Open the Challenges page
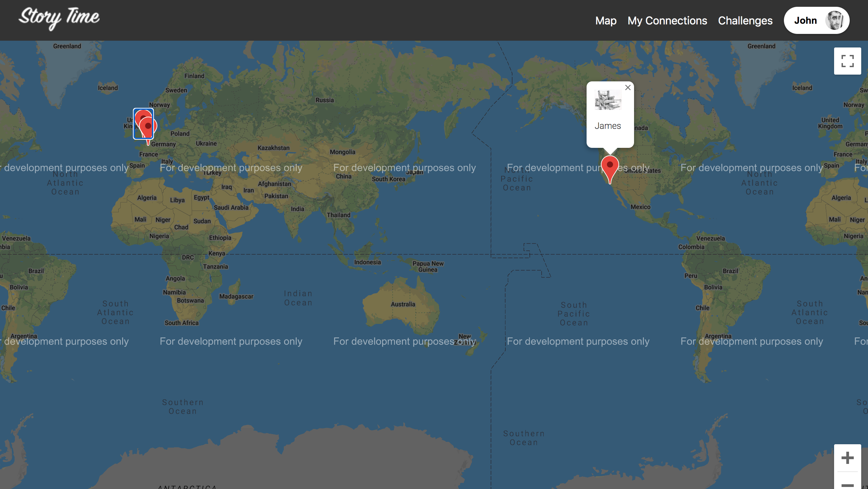 pyautogui.click(x=745, y=21)
